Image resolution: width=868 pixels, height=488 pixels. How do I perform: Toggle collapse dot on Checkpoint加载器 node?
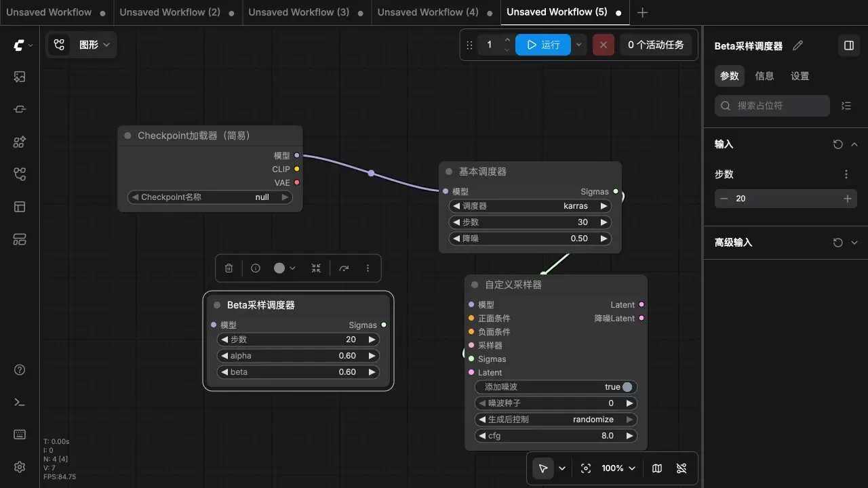point(127,136)
